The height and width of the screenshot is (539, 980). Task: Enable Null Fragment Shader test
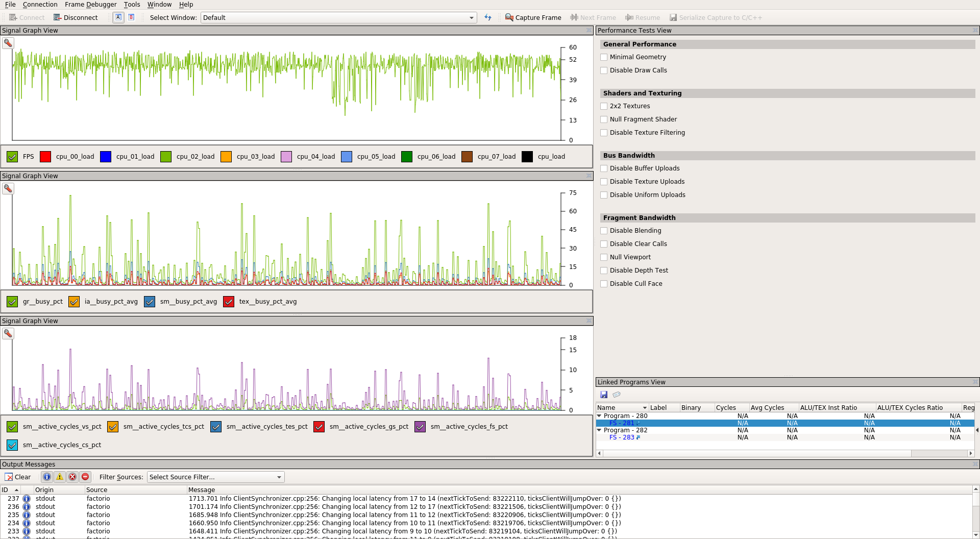[604, 119]
